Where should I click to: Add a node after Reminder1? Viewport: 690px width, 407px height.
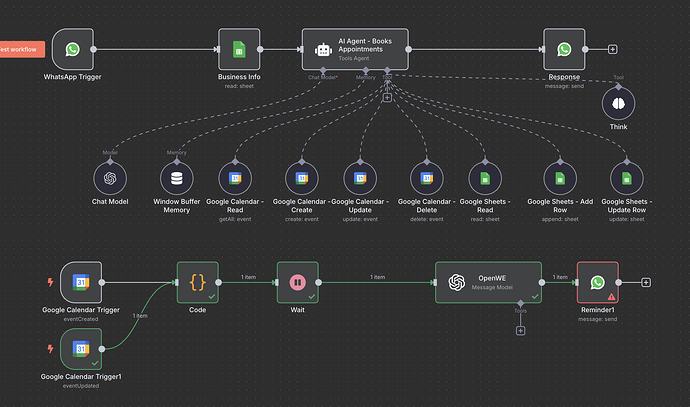pos(646,282)
